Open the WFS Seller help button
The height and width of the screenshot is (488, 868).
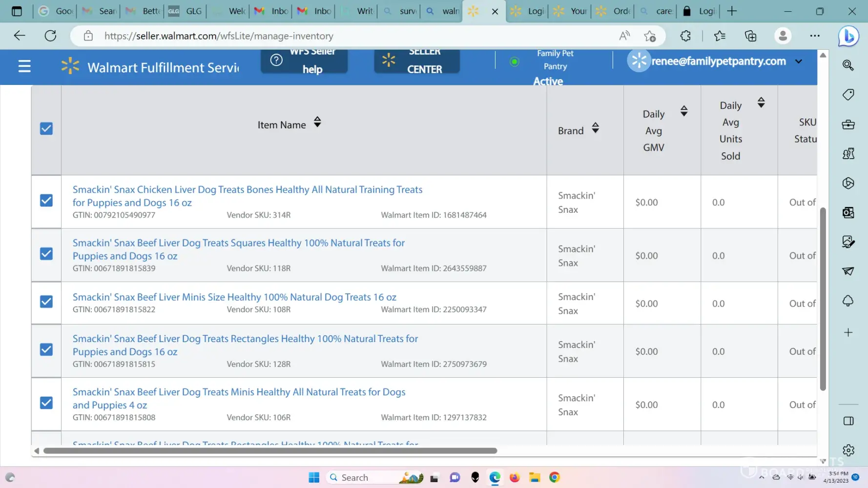[304, 61]
